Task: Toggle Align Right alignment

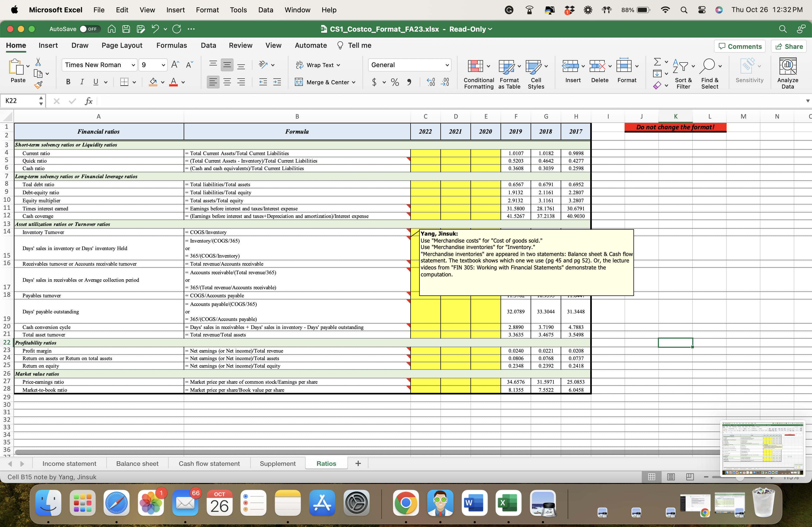Action: point(241,82)
